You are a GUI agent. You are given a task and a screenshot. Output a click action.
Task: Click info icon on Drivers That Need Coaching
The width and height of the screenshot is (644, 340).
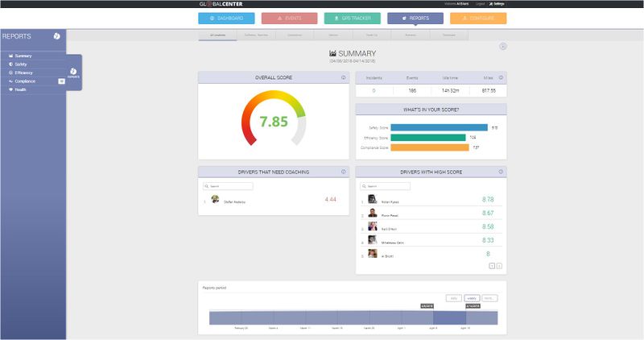tap(343, 172)
